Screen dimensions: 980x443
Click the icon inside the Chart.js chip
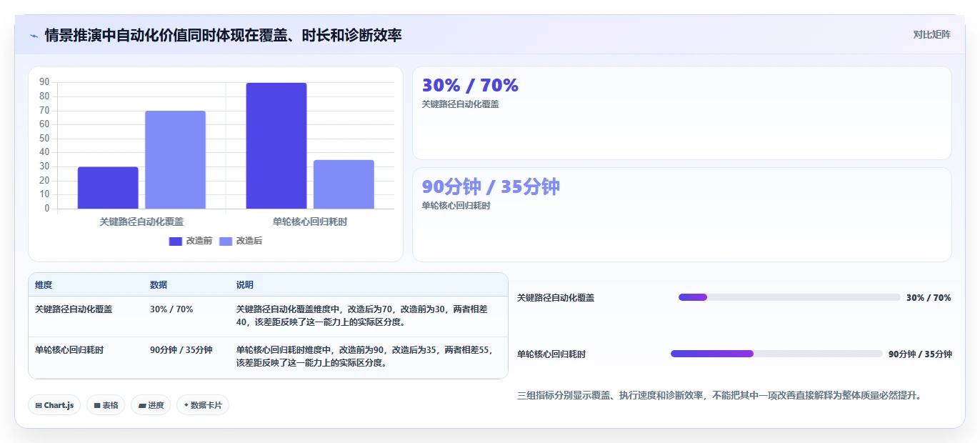click(39, 405)
